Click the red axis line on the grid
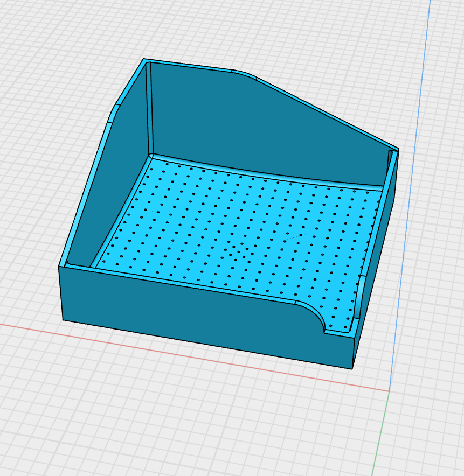464x476 pixels. [195, 358]
